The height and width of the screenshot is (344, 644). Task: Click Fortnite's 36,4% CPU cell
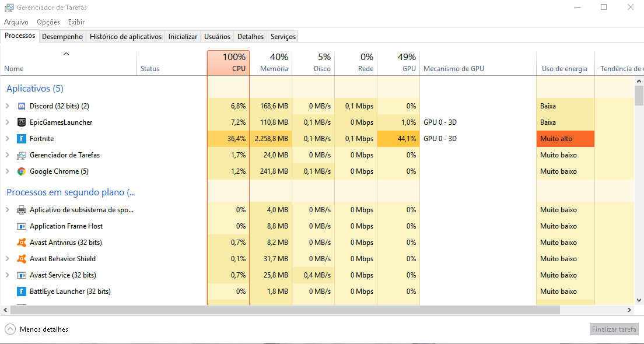coord(228,139)
